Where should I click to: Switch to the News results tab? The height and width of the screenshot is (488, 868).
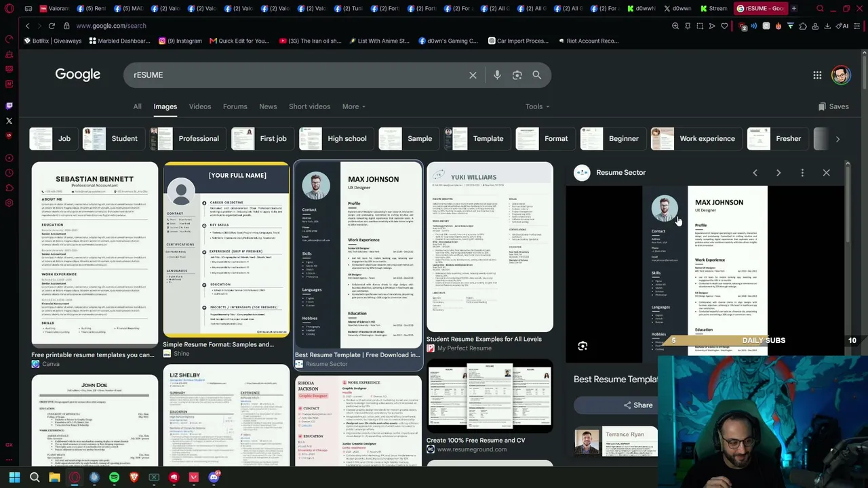pyautogui.click(x=268, y=106)
